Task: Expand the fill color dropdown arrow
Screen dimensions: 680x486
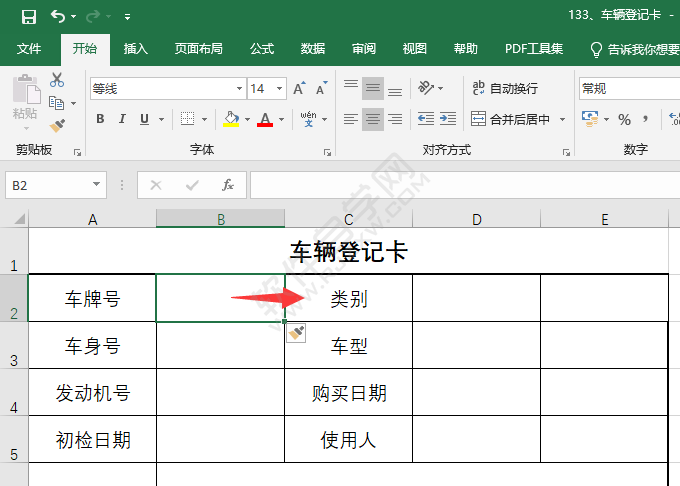Action: (247, 119)
